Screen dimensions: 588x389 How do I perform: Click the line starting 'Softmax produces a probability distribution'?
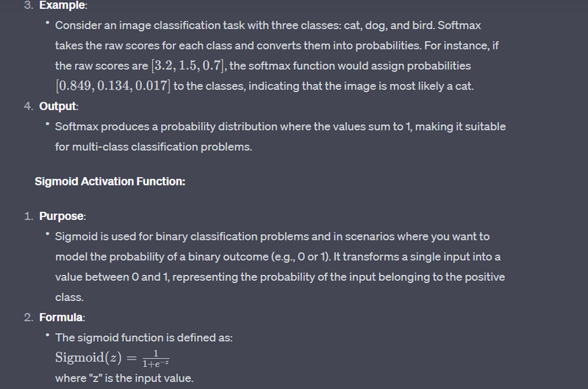coord(280,126)
